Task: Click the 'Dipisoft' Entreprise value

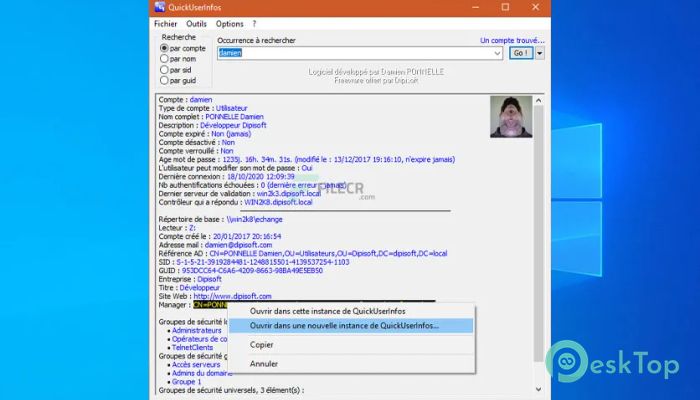Action: coord(209,279)
